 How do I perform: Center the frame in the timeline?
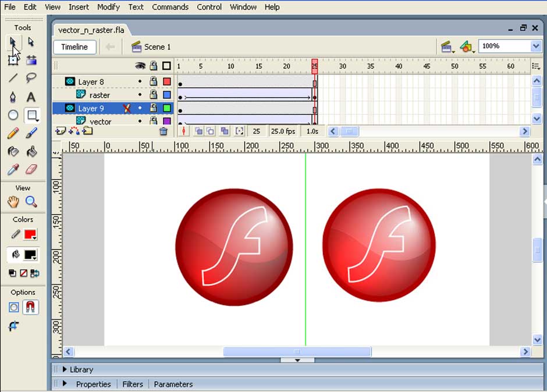[184, 131]
